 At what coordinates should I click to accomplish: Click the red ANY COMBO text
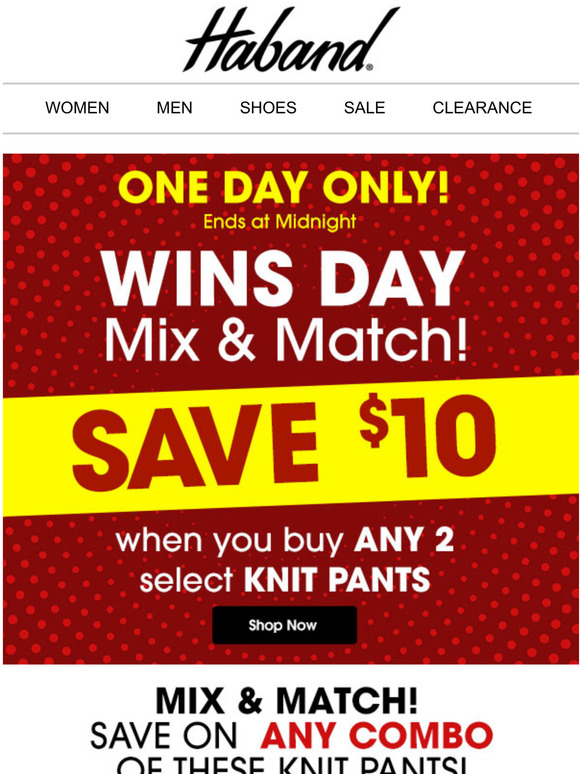[x=377, y=735]
